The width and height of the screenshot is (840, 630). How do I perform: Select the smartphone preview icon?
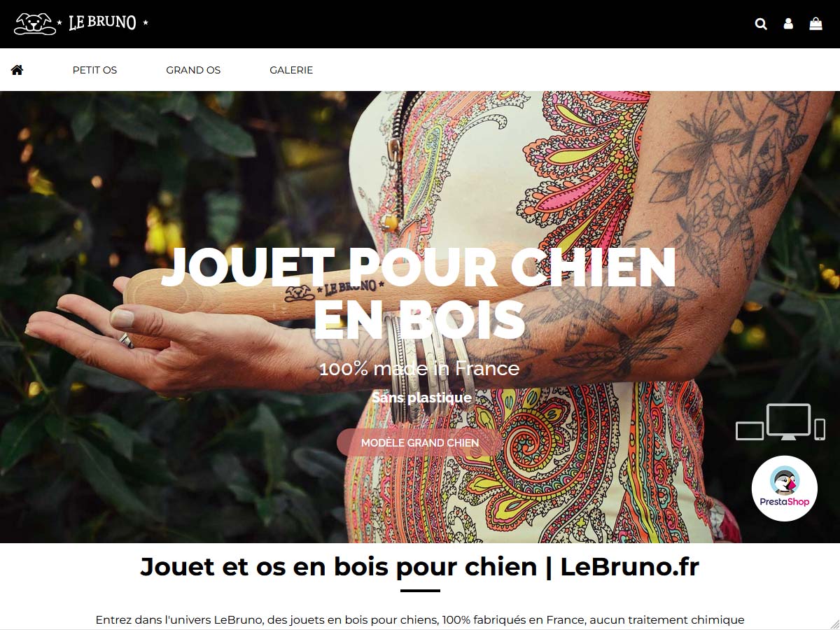(820, 429)
